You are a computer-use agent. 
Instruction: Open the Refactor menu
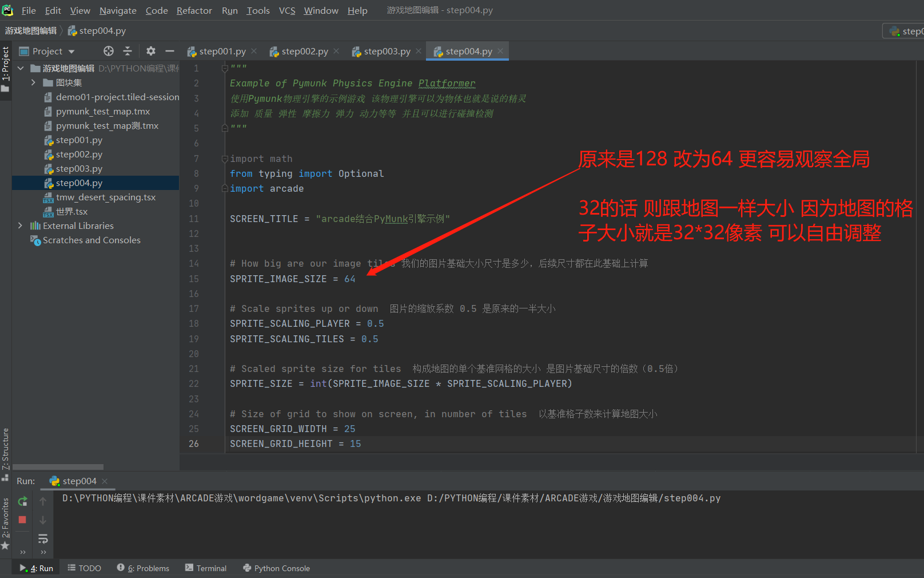(194, 10)
